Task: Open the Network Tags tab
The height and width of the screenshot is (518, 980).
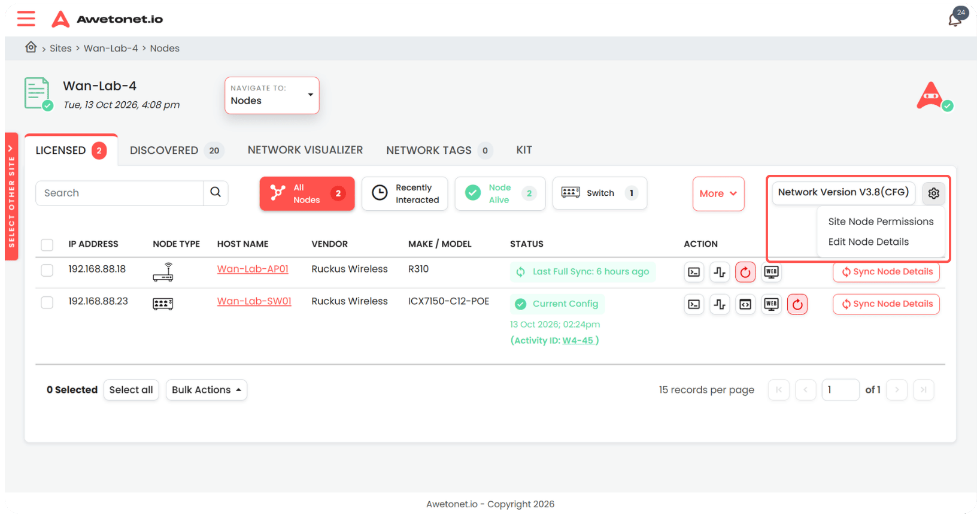Action: tap(439, 150)
